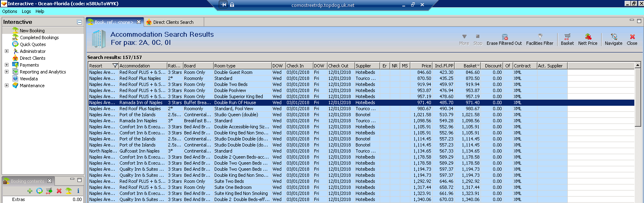This screenshot has height=203, width=644.
Task: Open the Basket shopping cart
Action: 567,37
